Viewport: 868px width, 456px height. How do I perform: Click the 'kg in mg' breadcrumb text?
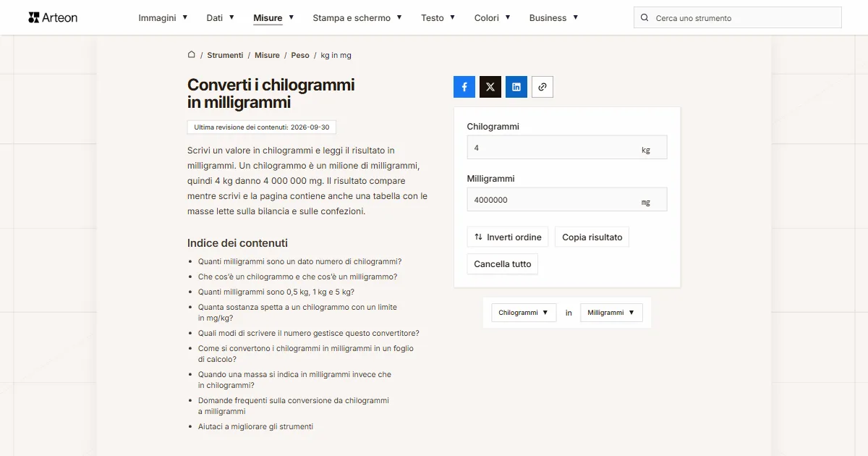click(336, 55)
